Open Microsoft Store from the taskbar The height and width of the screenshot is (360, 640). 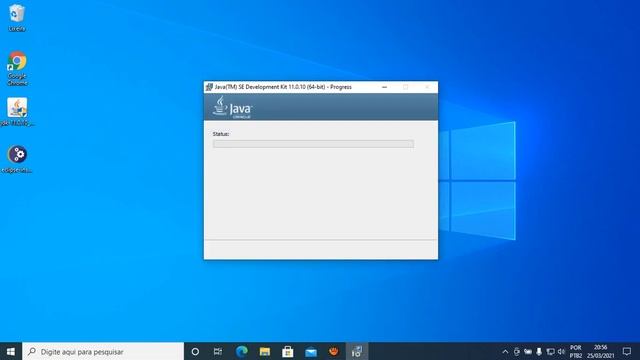tap(288, 351)
